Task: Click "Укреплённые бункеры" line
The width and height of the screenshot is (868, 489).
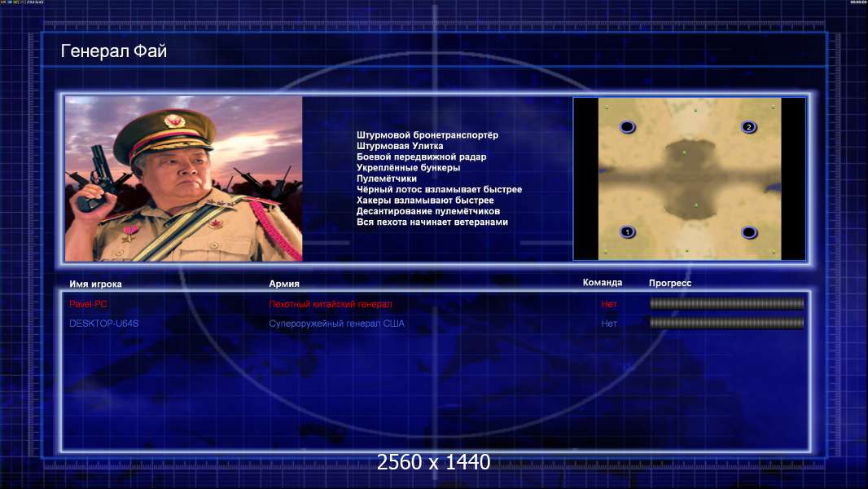Action: [x=408, y=167]
